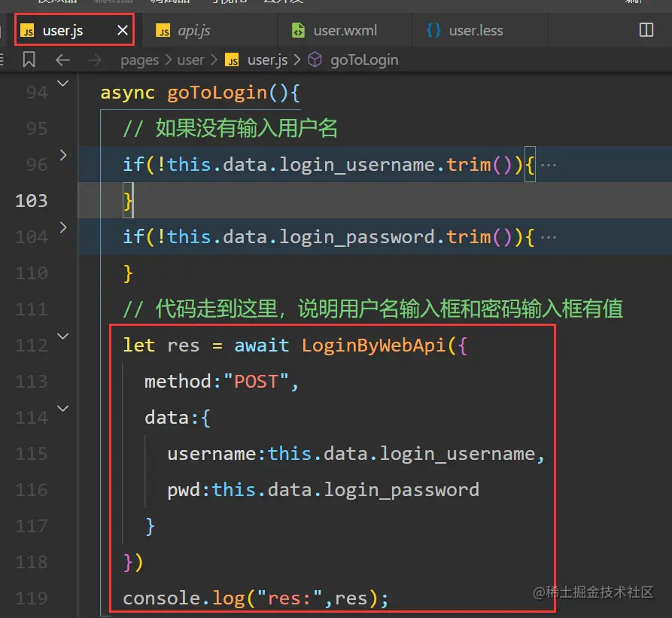This screenshot has height=618, width=672.
Task: Click the pages breadcrumb item
Action: coord(140,60)
